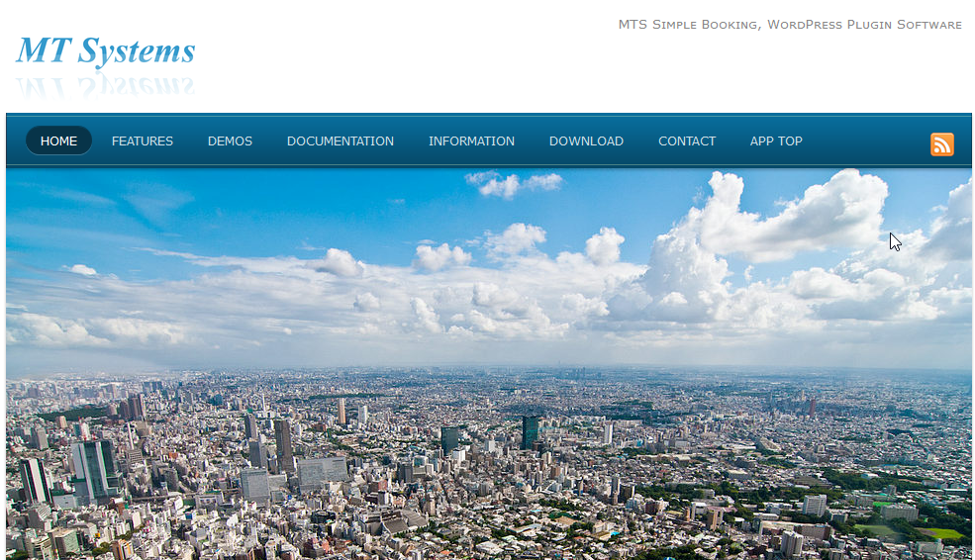The width and height of the screenshot is (975, 560).
Task: Click the orange RSS feed icon
Action: [941, 144]
